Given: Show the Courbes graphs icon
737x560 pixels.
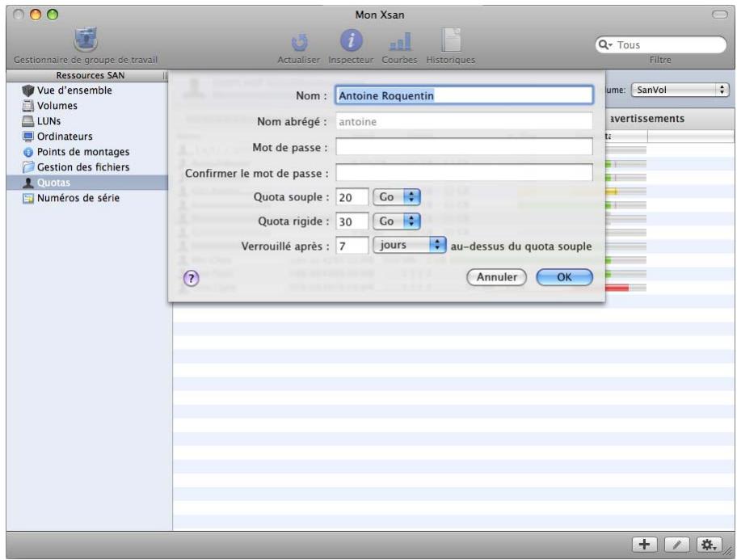Looking at the screenshot, I should point(400,41).
